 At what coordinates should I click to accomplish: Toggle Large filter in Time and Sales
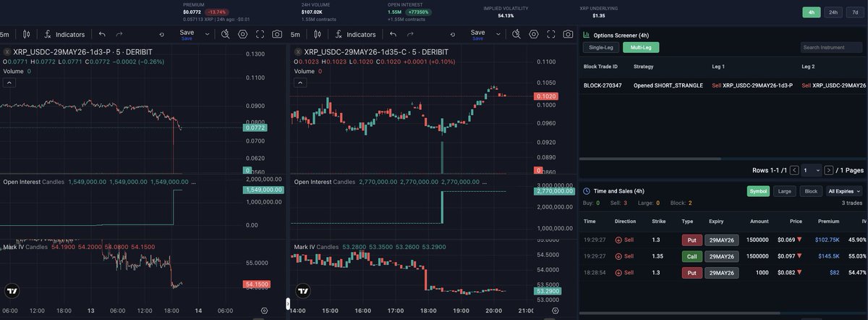[x=783, y=191]
